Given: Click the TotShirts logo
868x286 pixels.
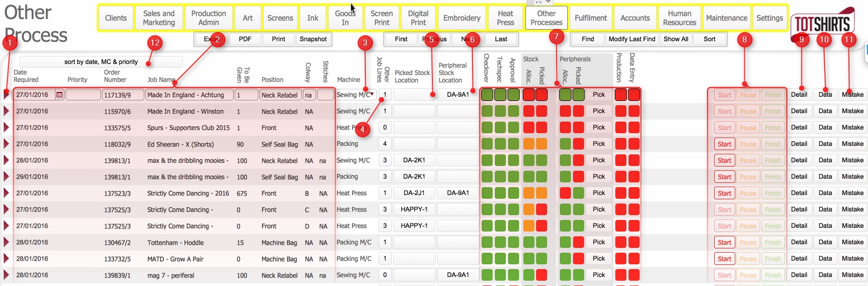Looking at the screenshot, I should (x=822, y=24).
